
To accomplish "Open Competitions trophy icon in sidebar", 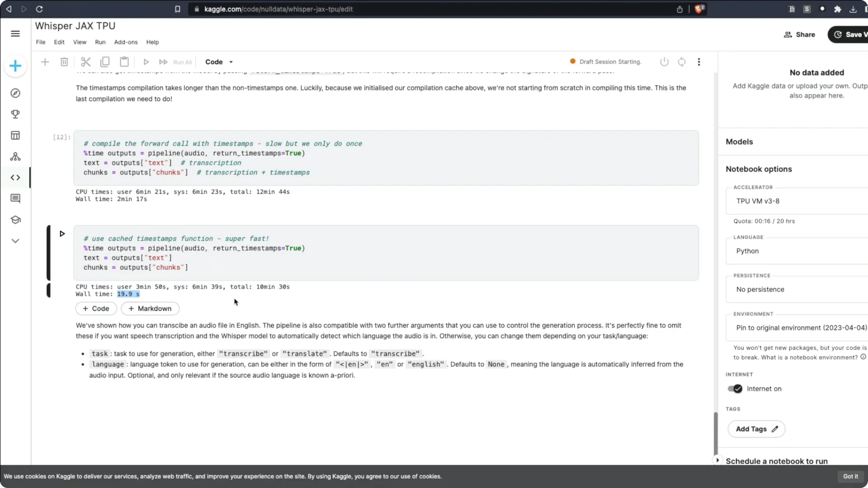I will pyautogui.click(x=15, y=114).
